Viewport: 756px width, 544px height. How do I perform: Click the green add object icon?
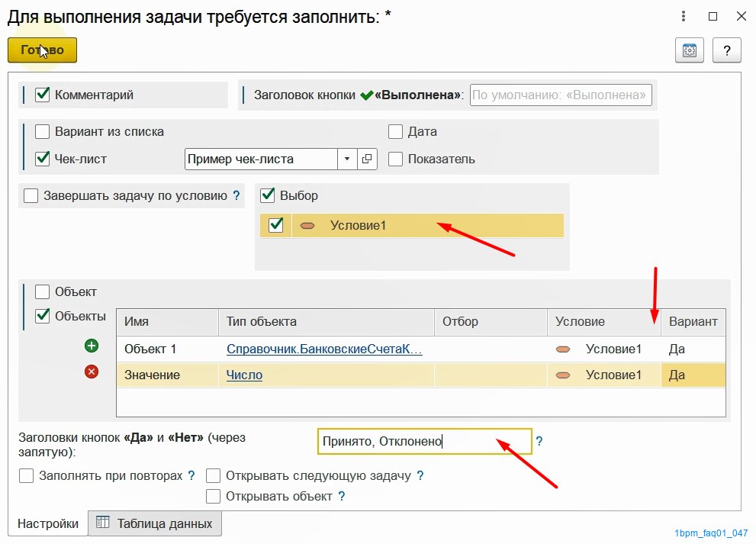(x=91, y=346)
